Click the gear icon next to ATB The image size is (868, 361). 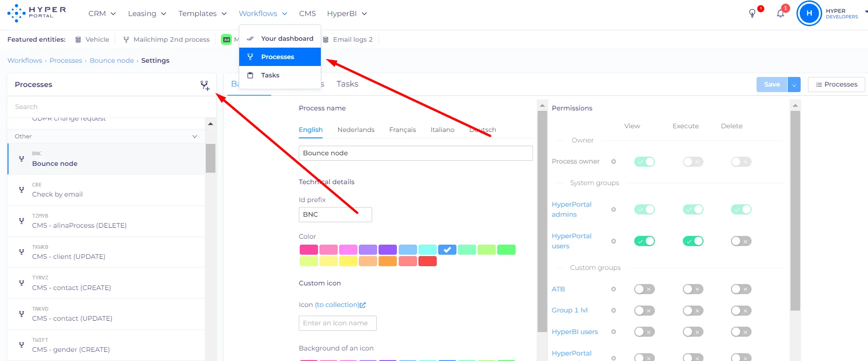tap(614, 289)
